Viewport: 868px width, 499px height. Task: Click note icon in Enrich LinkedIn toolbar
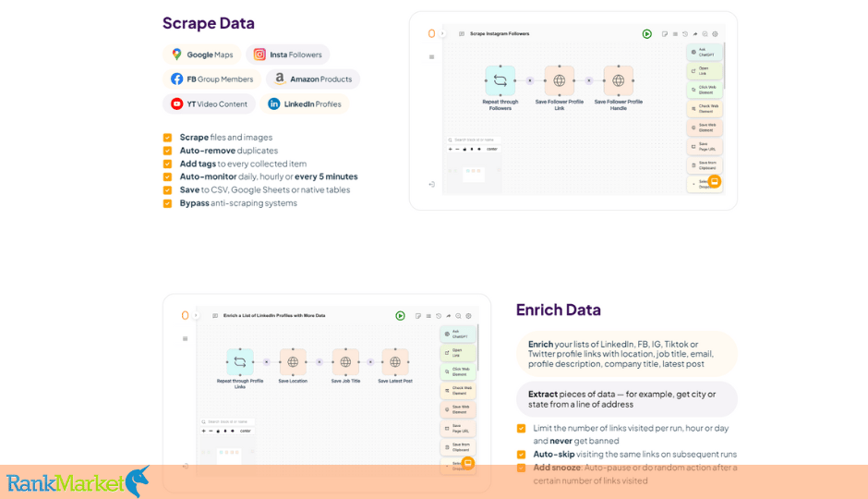pyautogui.click(x=418, y=316)
